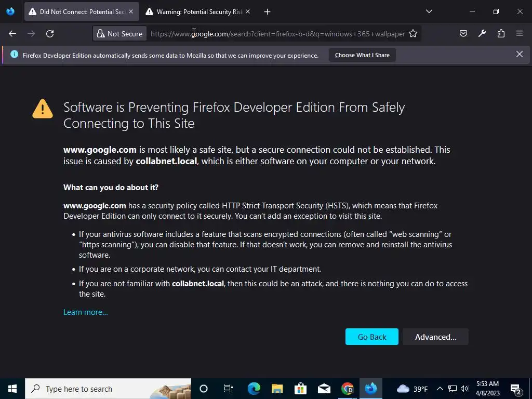The width and height of the screenshot is (532, 399).
Task: Open the network status tray icon
Action: (x=453, y=389)
